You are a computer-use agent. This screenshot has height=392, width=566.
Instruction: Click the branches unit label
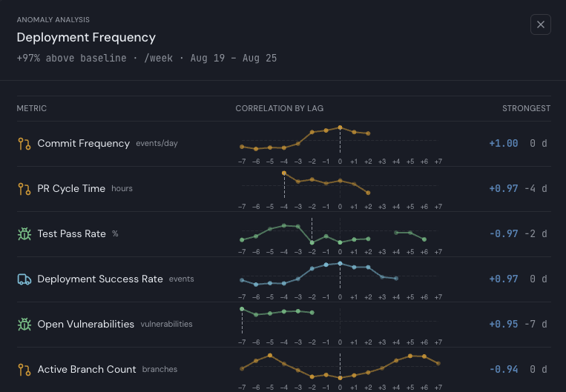[x=159, y=369]
